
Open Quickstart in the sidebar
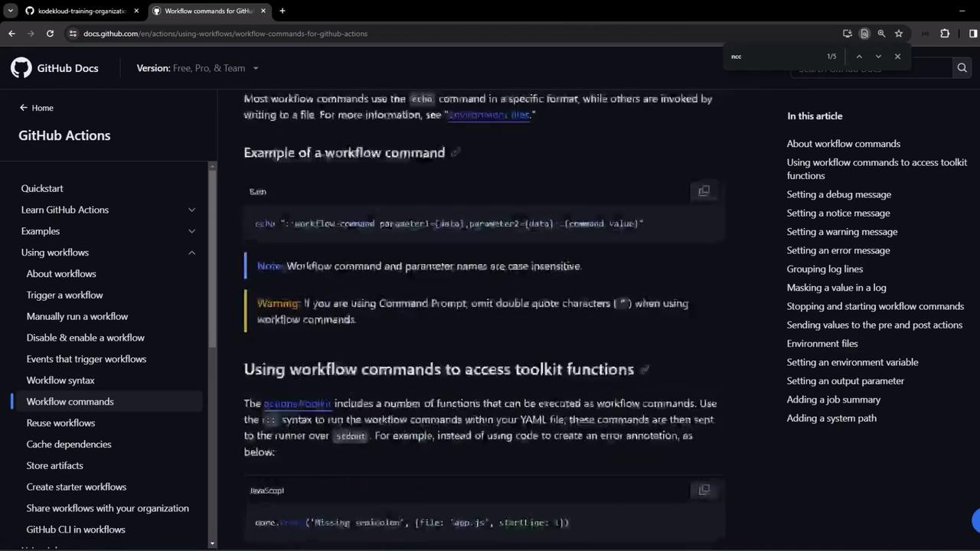point(42,188)
